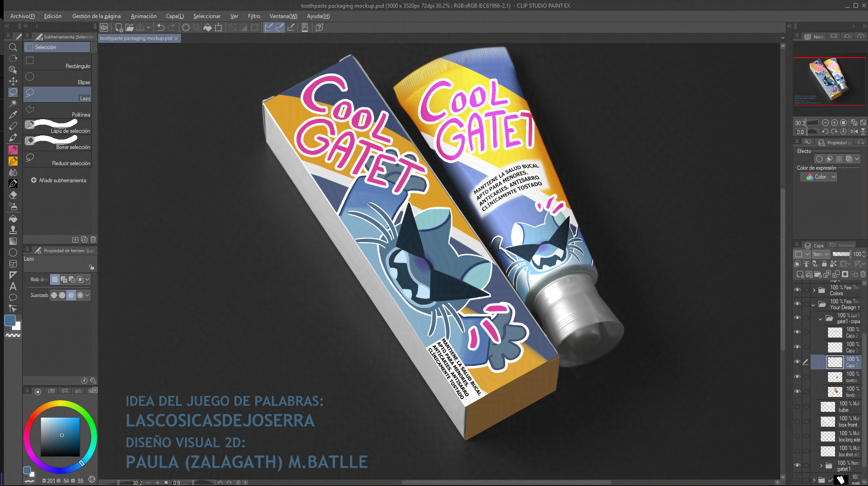Hide the Colors folder layer
This screenshot has height=486, width=868.
pyautogui.click(x=797, y=290)
